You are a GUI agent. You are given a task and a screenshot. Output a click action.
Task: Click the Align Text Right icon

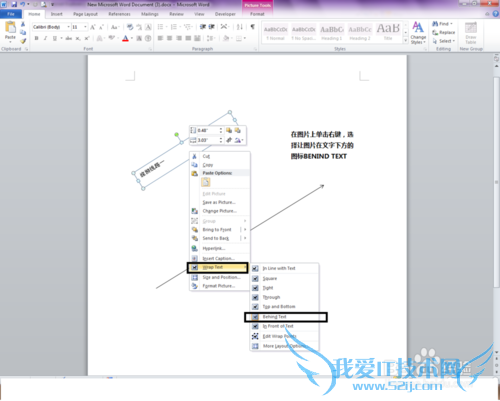[x=179, y=38]
